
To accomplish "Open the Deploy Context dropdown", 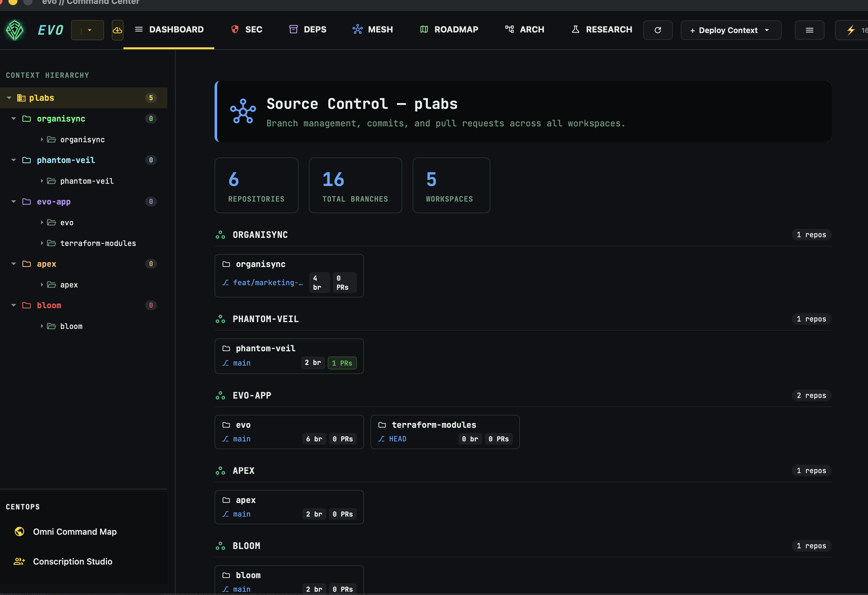I will pyautogui.click(x=731, y=30).
